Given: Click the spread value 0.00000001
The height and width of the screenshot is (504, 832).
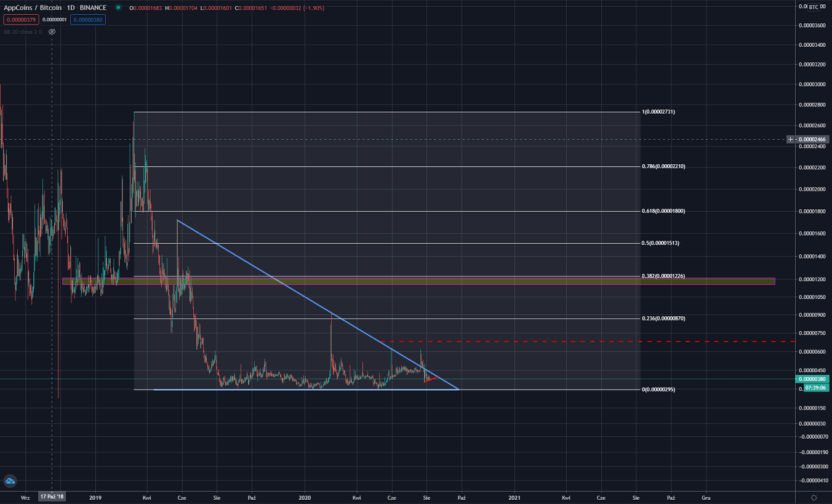Looking at the screenshot, I should pyautogui.click(x=55, y=20).
